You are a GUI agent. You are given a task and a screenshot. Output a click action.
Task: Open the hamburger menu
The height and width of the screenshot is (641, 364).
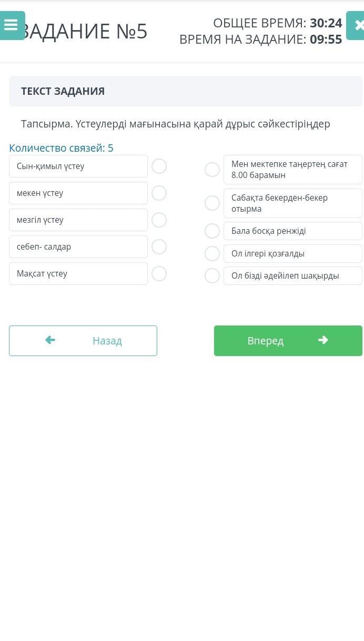click(x=11, y=25)
